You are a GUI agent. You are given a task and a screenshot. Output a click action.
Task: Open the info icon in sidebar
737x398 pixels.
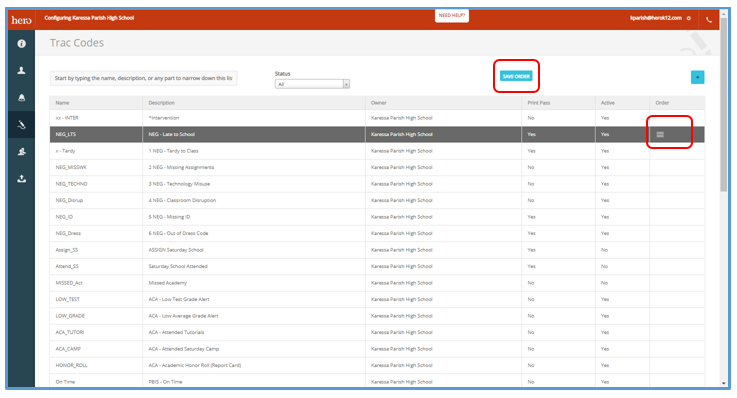point(22,44)
